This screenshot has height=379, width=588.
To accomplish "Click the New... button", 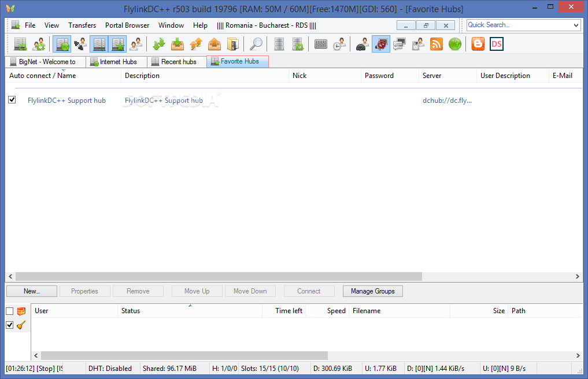I will 32,291.
